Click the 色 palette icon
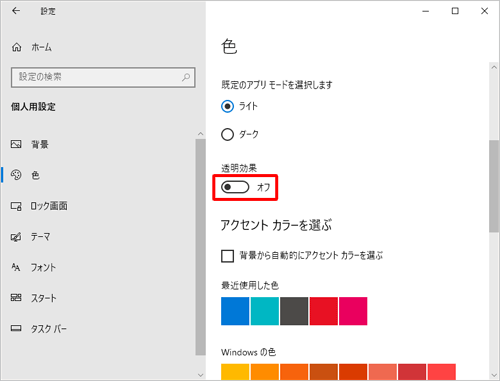 (x=16, y=175)
